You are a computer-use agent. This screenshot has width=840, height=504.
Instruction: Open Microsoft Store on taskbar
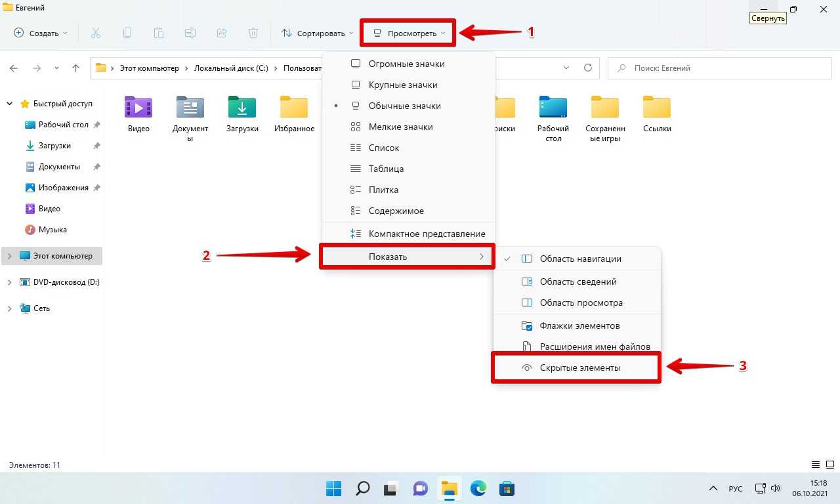tap(507, 488)
